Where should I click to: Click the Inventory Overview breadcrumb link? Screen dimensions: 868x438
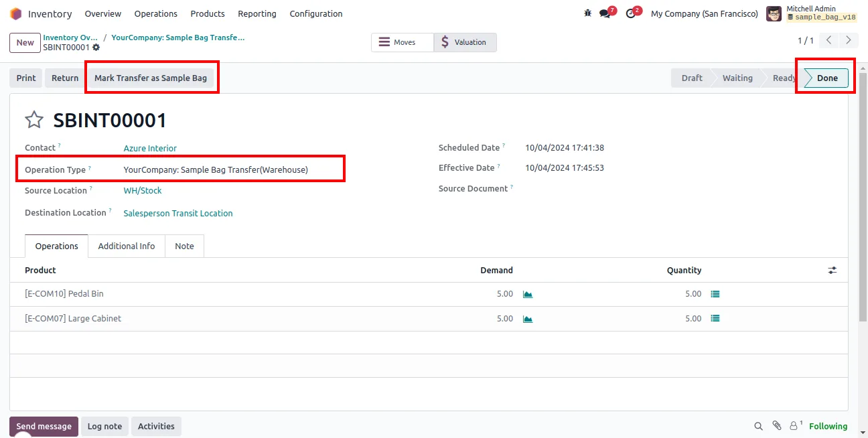pyautogui.click(x=70, y=38)
